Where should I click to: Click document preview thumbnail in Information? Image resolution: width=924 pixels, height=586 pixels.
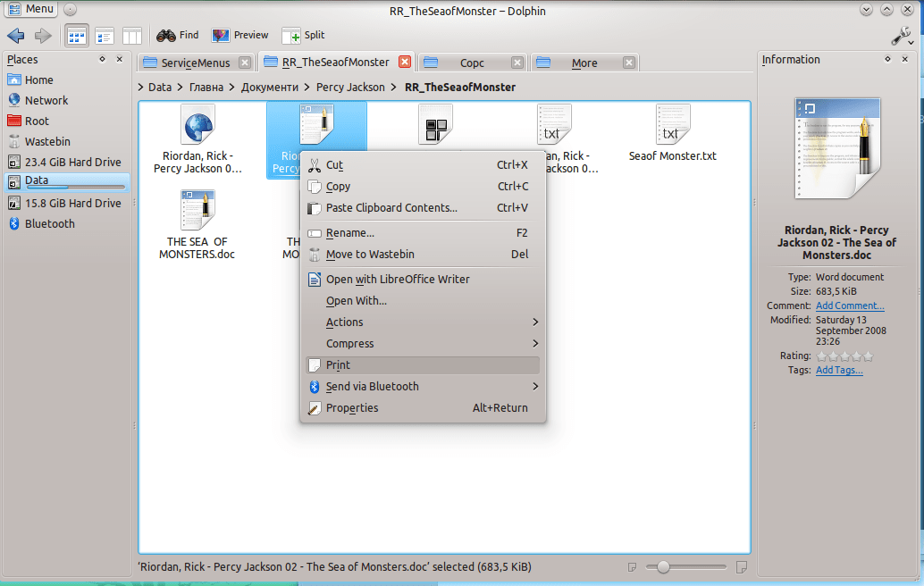click(837, 148)
